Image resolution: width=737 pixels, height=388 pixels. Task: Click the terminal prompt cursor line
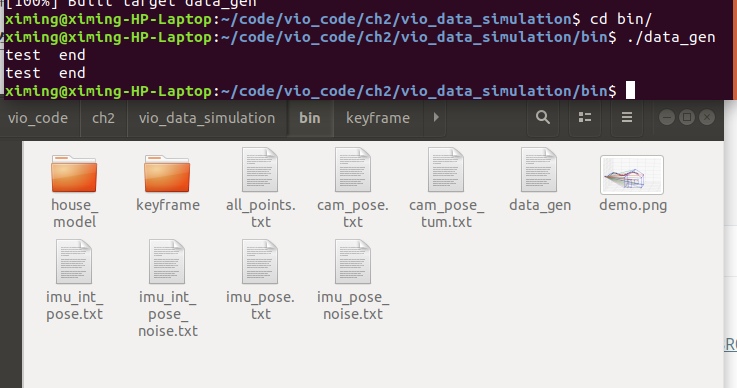pos(320,91)
